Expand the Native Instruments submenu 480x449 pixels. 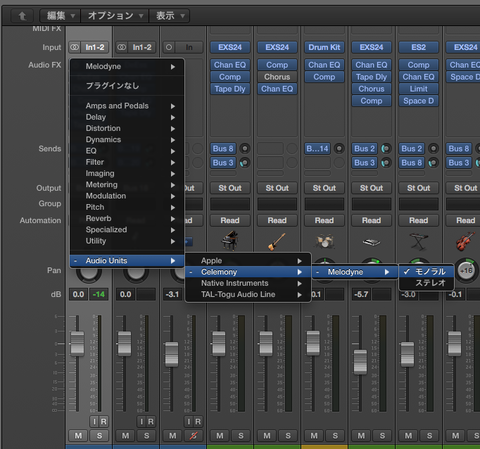pos(248,283)
